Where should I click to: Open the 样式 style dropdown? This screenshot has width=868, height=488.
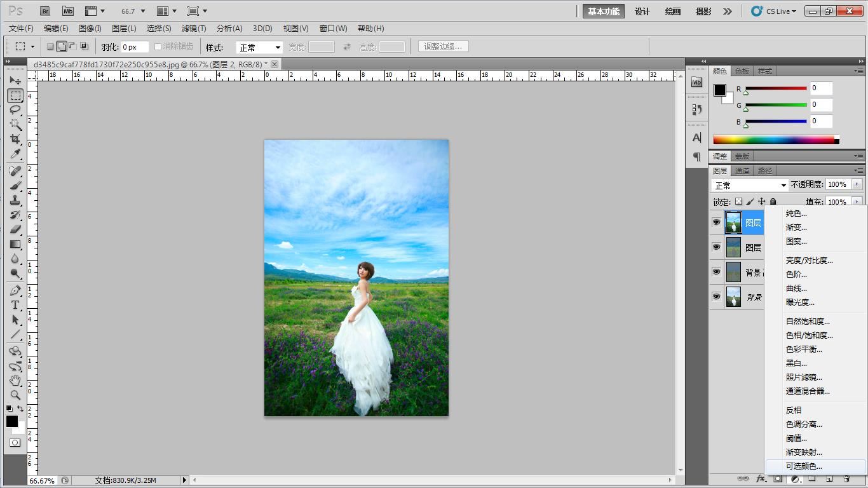click(x=259, y=47)
